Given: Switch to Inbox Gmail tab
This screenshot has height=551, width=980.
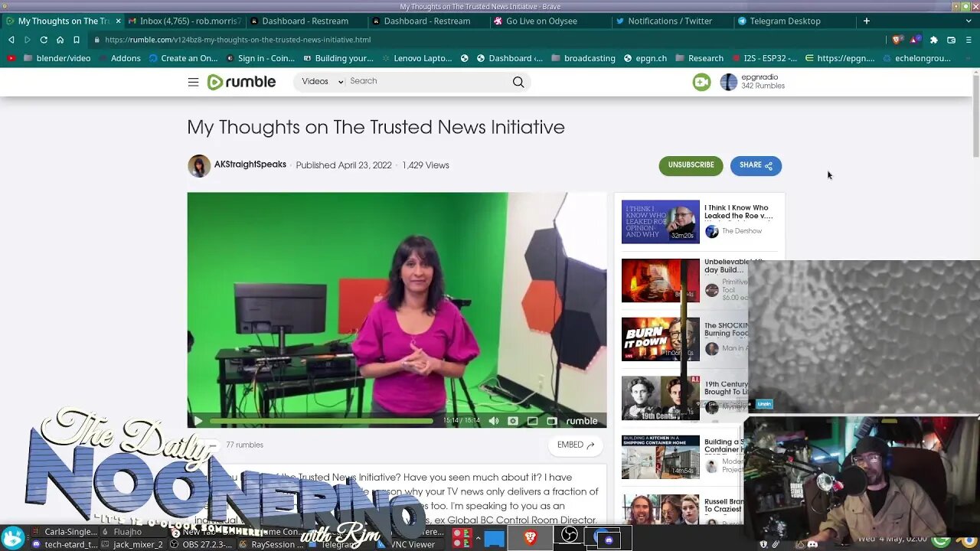Looking at the screenshot, I should coord(184,21).
